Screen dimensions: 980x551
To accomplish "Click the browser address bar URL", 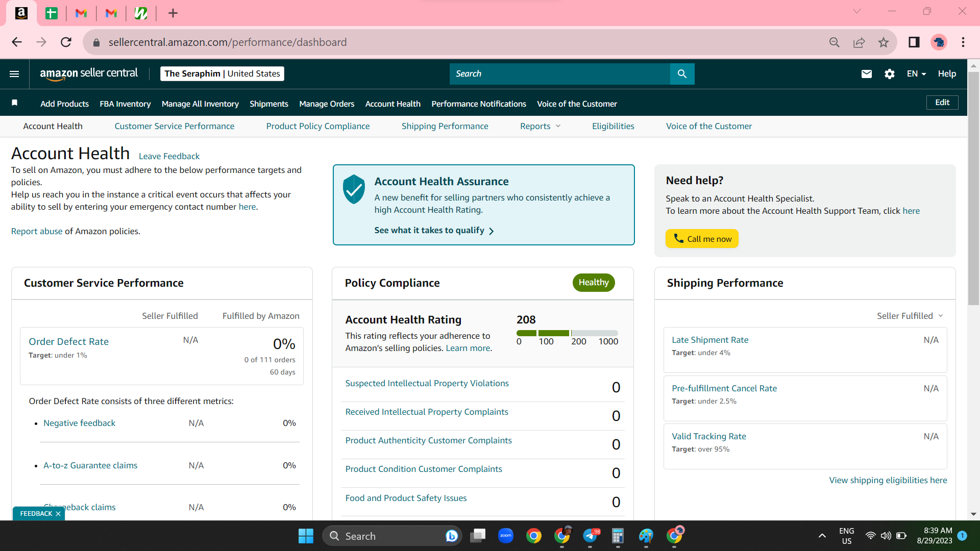I will point(227,42).
